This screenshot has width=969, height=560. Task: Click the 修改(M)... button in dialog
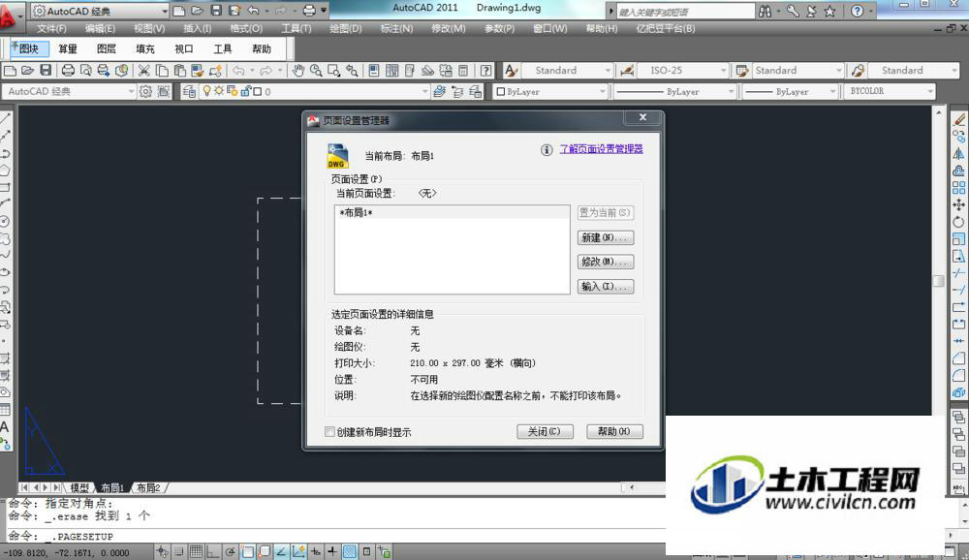pos(605,262)
